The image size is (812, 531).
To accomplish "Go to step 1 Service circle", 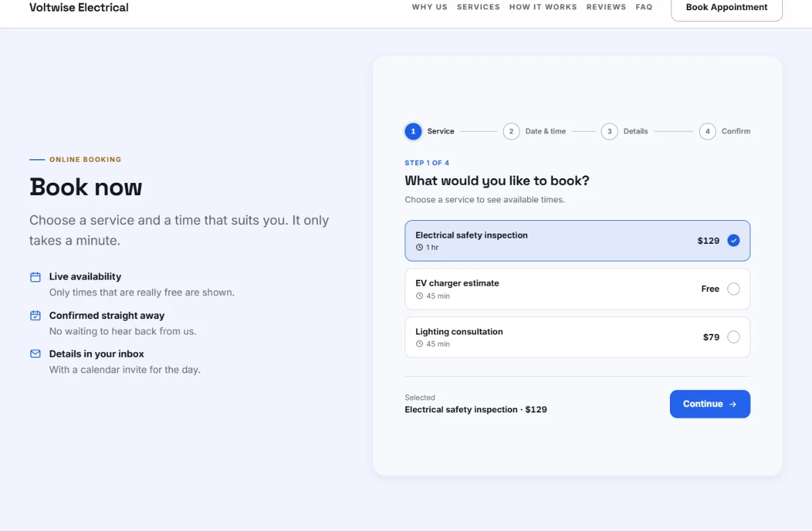I will (413, 131).
